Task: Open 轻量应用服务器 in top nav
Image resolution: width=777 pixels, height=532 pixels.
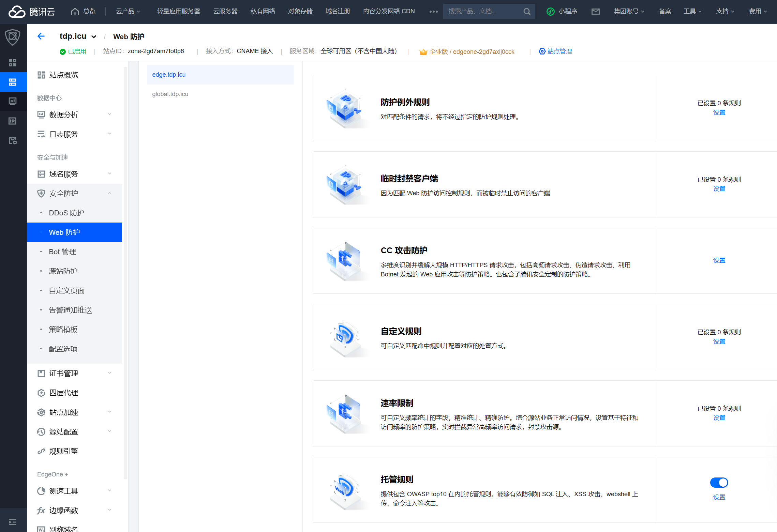Action: coord(179,12)
